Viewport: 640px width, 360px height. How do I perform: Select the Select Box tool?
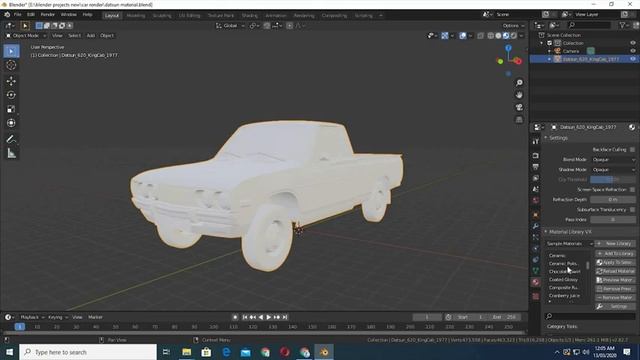tap(11, 51)
